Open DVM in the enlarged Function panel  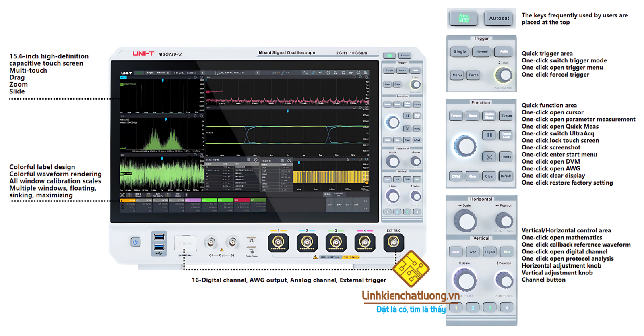[456, 176]
